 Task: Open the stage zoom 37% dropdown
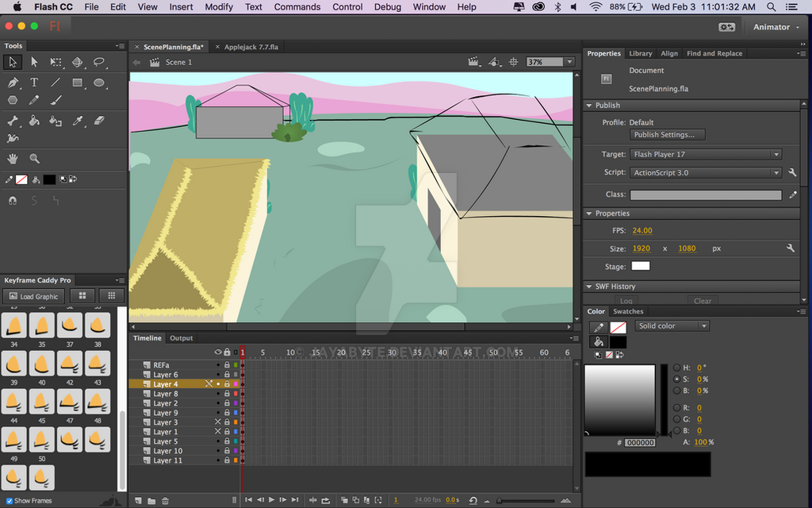click(x=569, y=62)
